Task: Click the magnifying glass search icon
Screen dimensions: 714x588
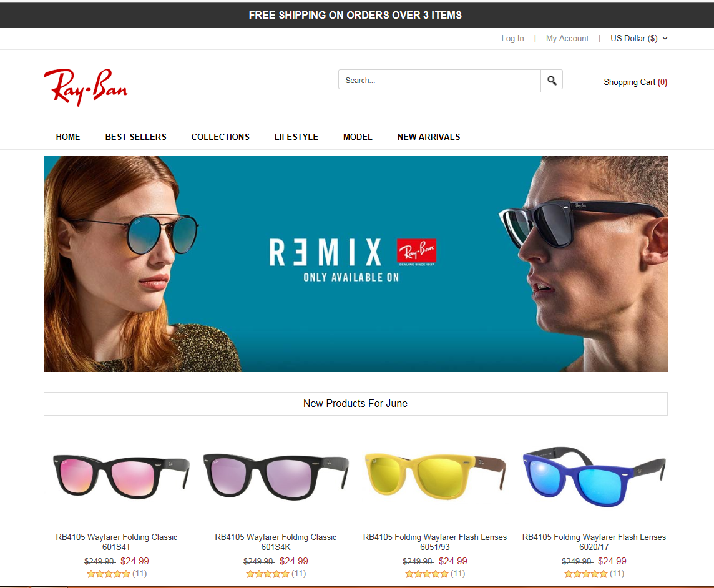Action: pos(552,80)
